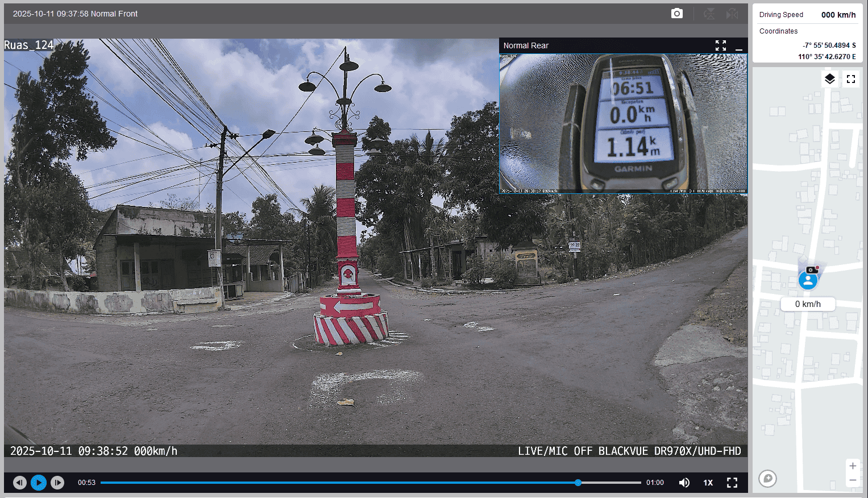This screenshot has width=868, height=498.
Task: Enter fullscreen video playback
Action: click(x=732, y=483)
